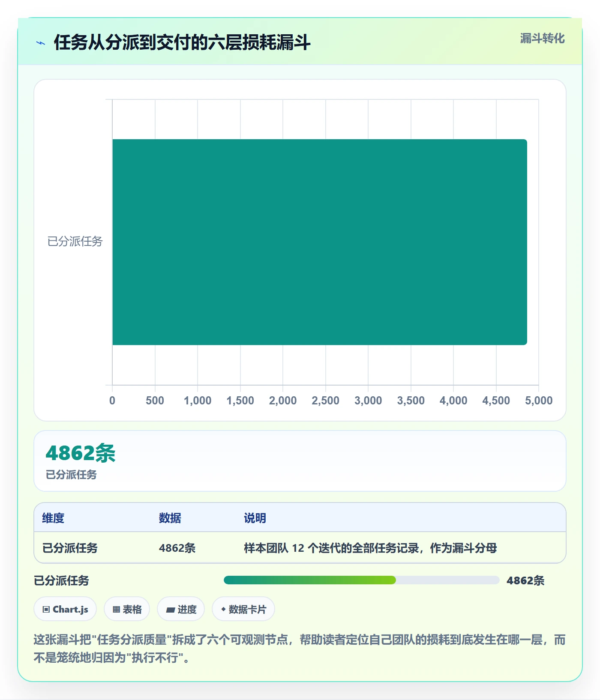
Task: Select the Chart.js chip
Action: tap(65, 609)
